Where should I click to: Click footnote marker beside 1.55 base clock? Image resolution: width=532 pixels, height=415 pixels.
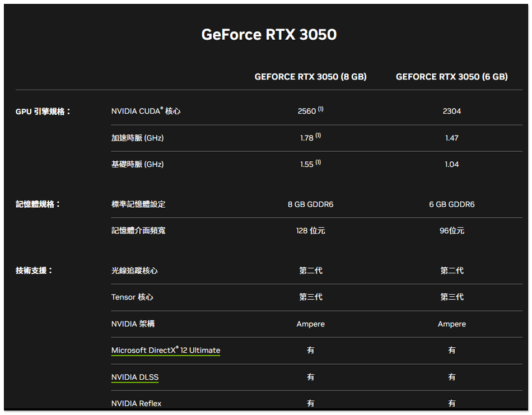[318, 162]
